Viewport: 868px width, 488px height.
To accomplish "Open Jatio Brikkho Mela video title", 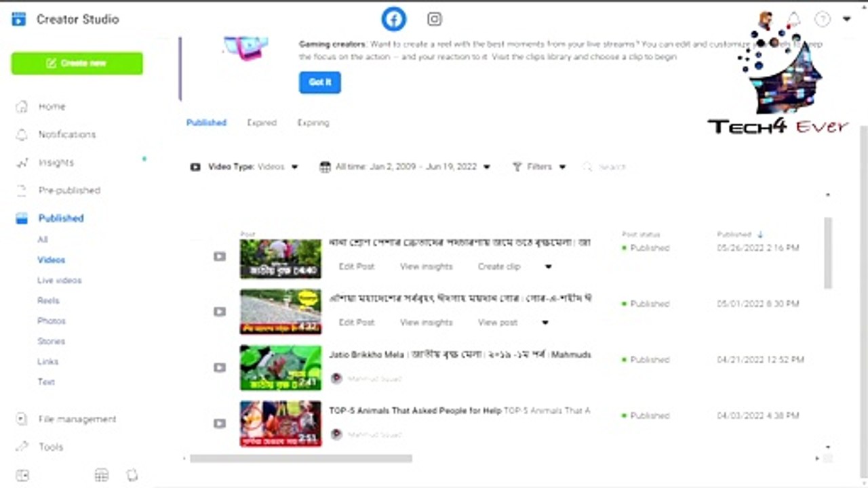I will point(460,354).
